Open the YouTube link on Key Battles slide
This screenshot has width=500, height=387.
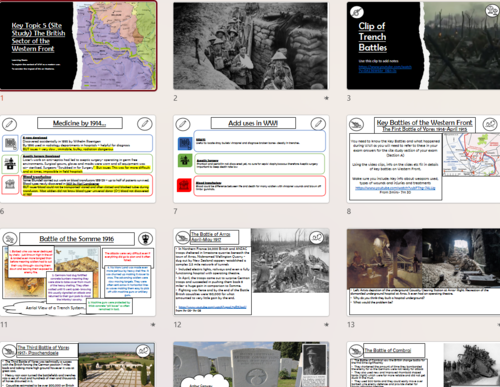point(395,188)
